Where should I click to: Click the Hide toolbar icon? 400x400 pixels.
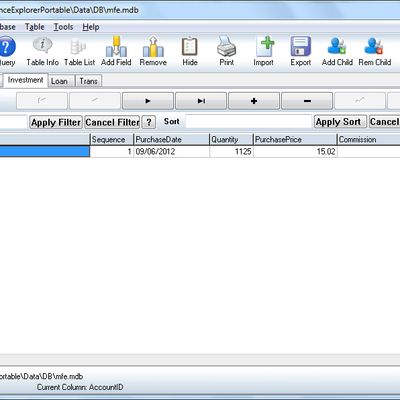point(190,46)
